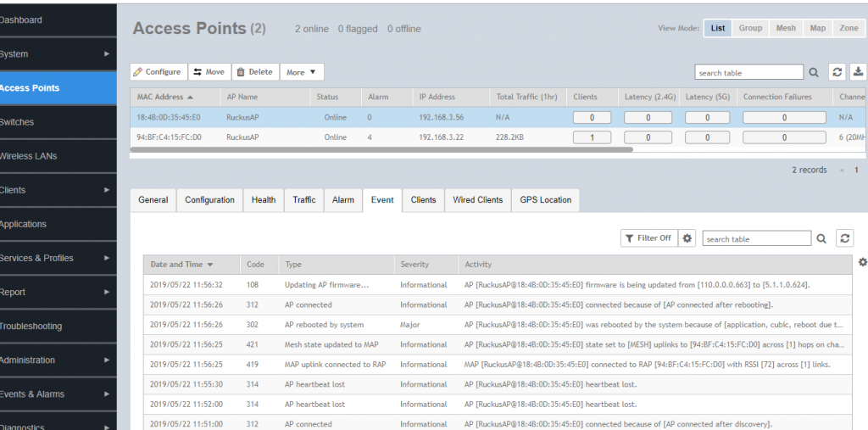Viewport: 868px width, 430px height.
Task: Switch view mode to Map
Action: (817, 28)
